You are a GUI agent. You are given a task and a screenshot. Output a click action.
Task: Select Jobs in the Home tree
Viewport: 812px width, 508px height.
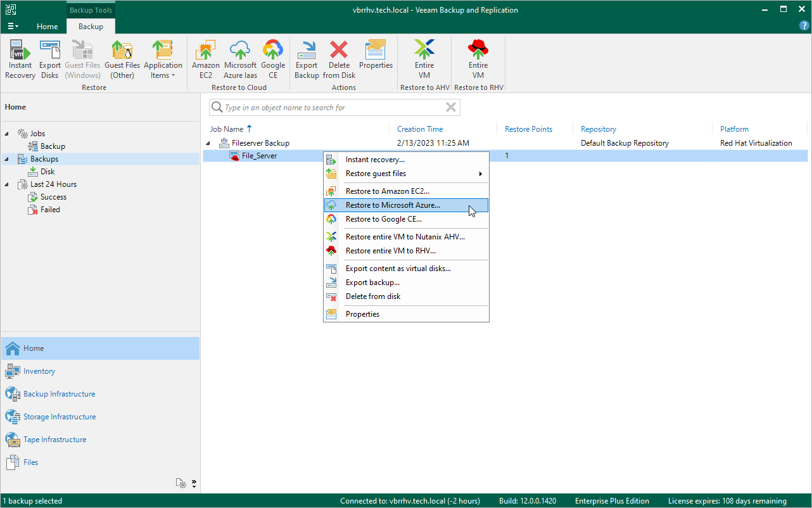tap(37, 134)
